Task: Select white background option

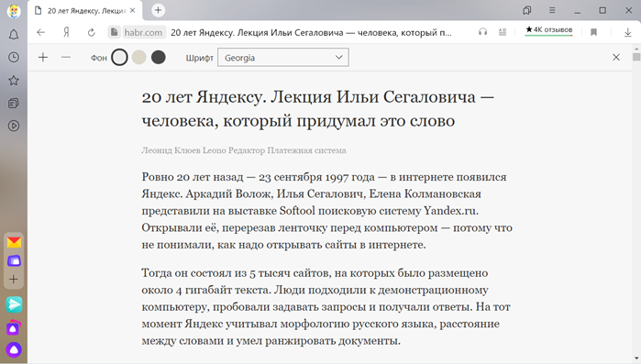Action: tap(119, 58)
